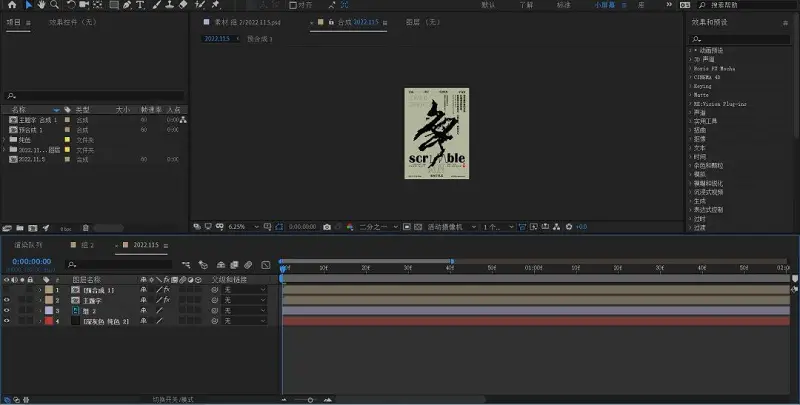Viewport: 800px width, 405px height.
Task: Hide layer 3 组 2 eye icon
Action: pyautogui.click(x=7, y=311)
